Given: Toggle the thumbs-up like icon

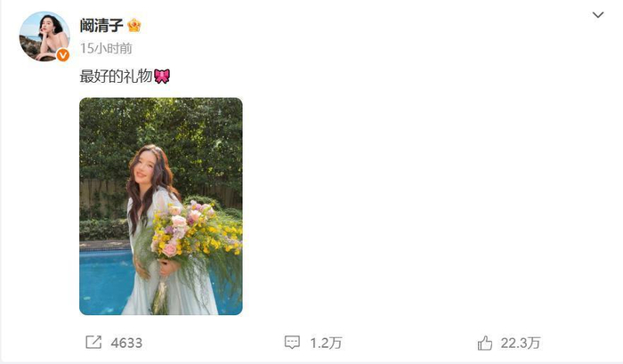Looking at the screenshot, I should tap(485, 343).
